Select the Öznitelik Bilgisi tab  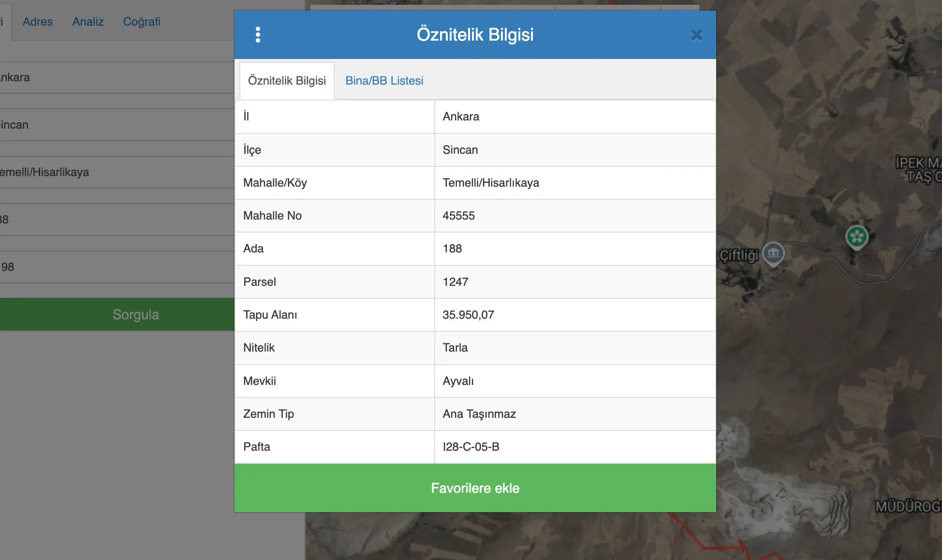tap(287, 81)
